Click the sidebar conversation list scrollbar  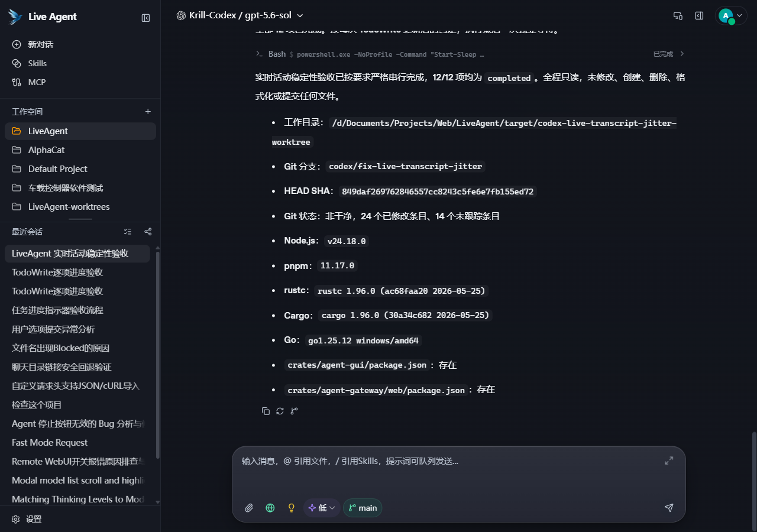157,355
